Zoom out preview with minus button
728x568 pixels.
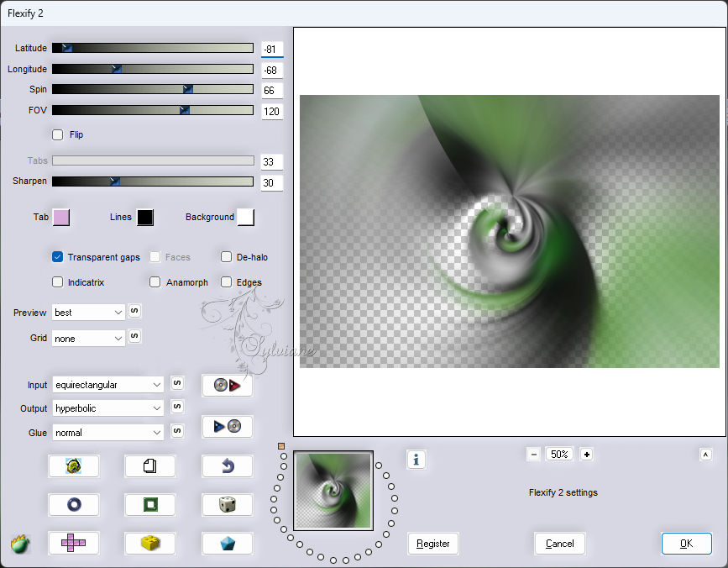click(534, 455)
